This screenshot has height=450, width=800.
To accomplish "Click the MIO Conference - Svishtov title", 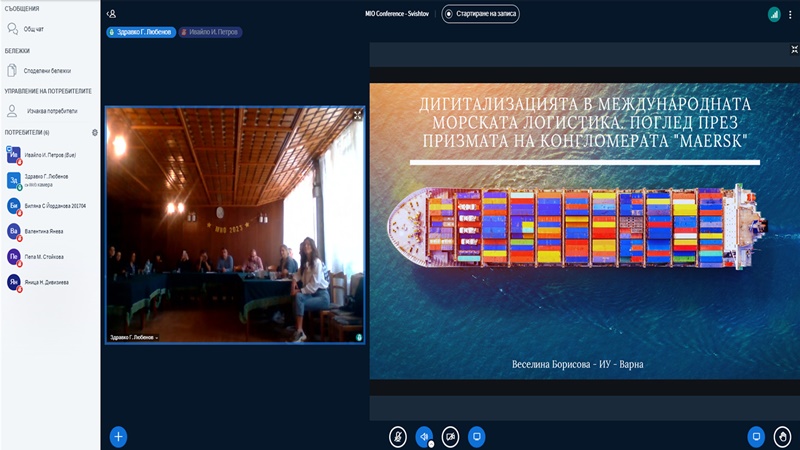I will coord(397,14).
